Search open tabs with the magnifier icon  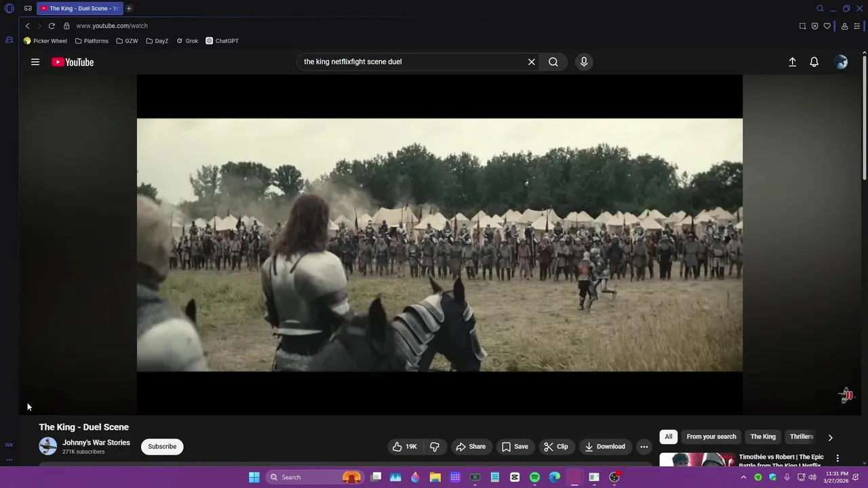(820, 8)
